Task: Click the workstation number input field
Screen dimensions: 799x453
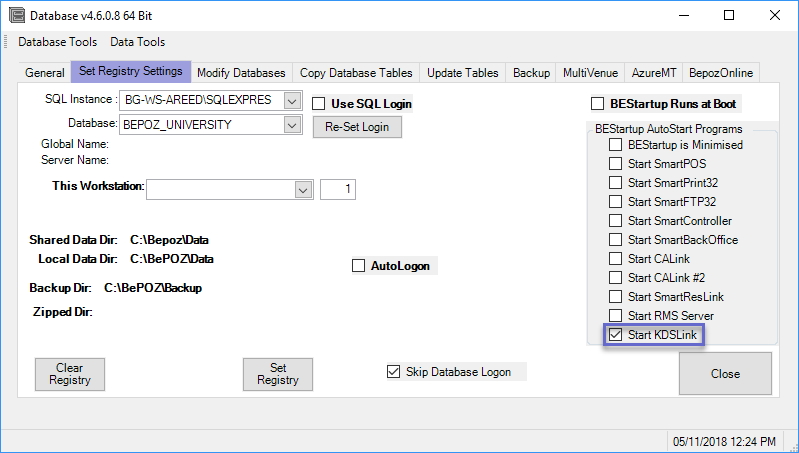Action: tap(337, 189)
